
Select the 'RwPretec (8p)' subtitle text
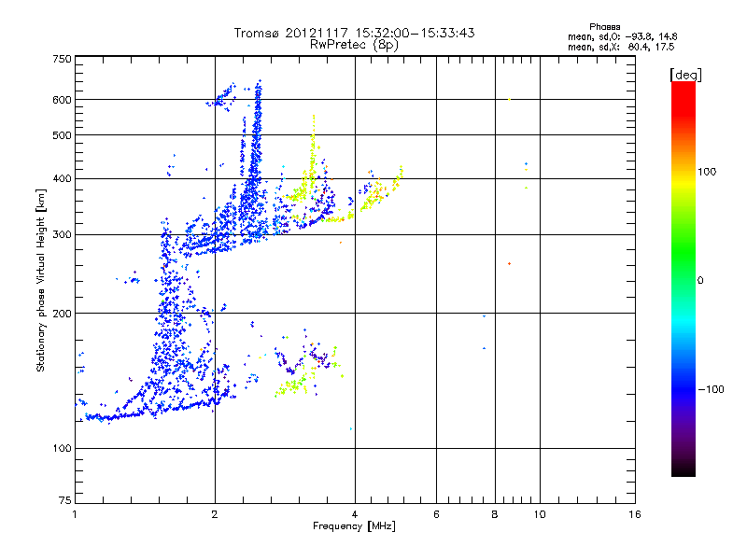354,45
